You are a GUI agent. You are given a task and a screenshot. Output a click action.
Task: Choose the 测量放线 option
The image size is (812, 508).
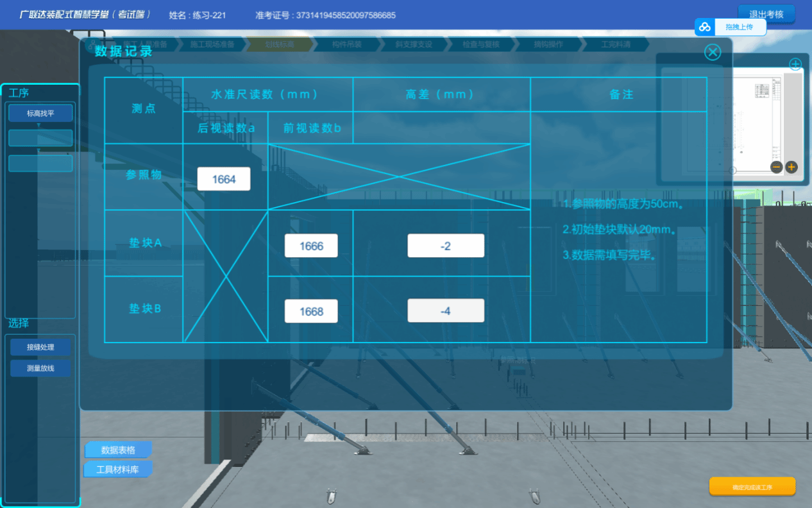(40, 368)
